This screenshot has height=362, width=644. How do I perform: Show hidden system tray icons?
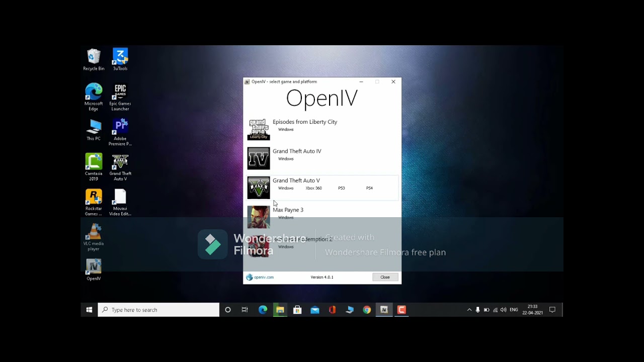(469, 310)
